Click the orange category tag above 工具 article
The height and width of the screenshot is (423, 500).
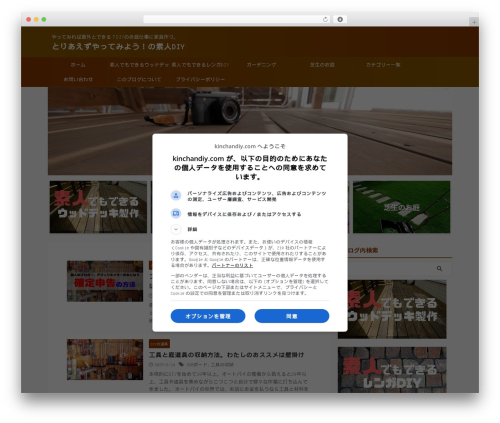pos(159,344)
